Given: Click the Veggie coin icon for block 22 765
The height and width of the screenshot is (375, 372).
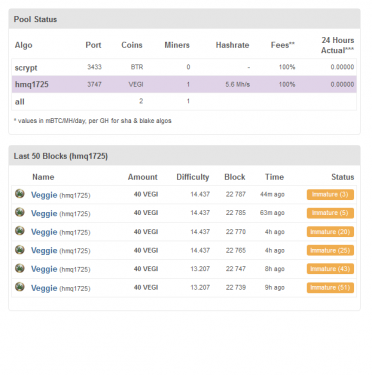Looking at the screenshot, I should click(x=20, y=249).
